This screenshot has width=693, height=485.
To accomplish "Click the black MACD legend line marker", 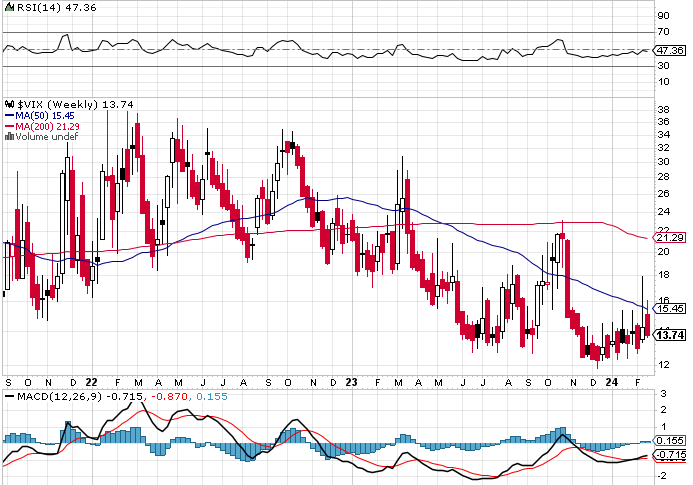I will point(9,397).
